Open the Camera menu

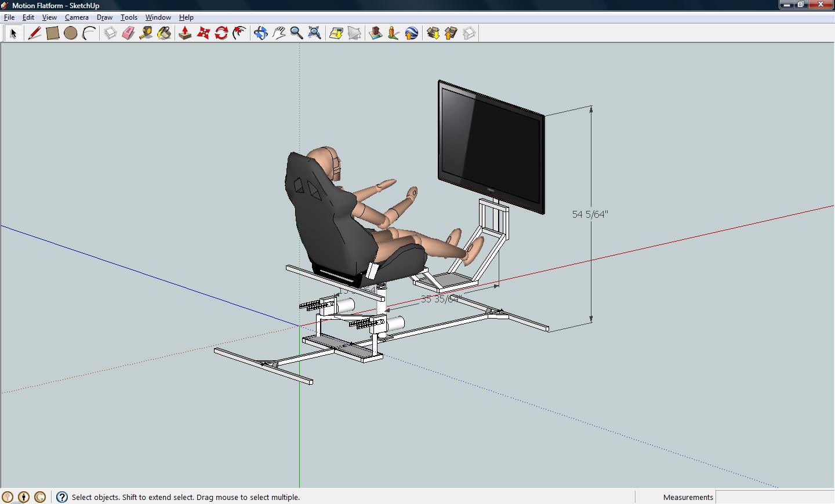click(77, 17)
